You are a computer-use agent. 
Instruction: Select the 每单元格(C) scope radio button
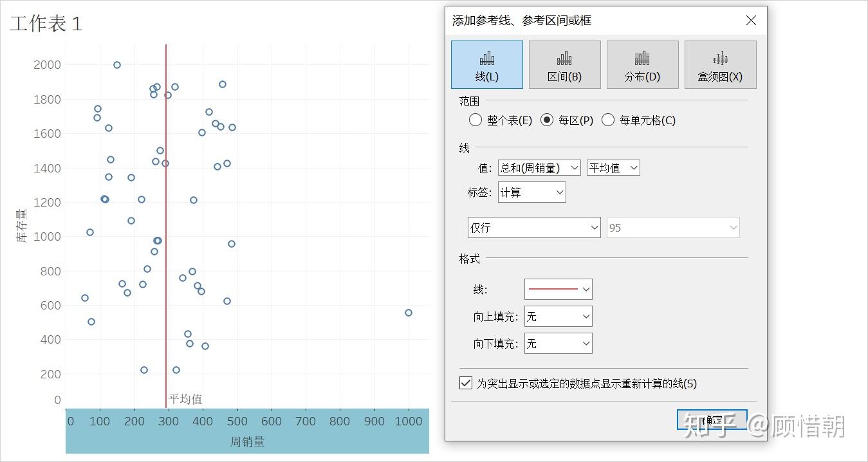608,120
